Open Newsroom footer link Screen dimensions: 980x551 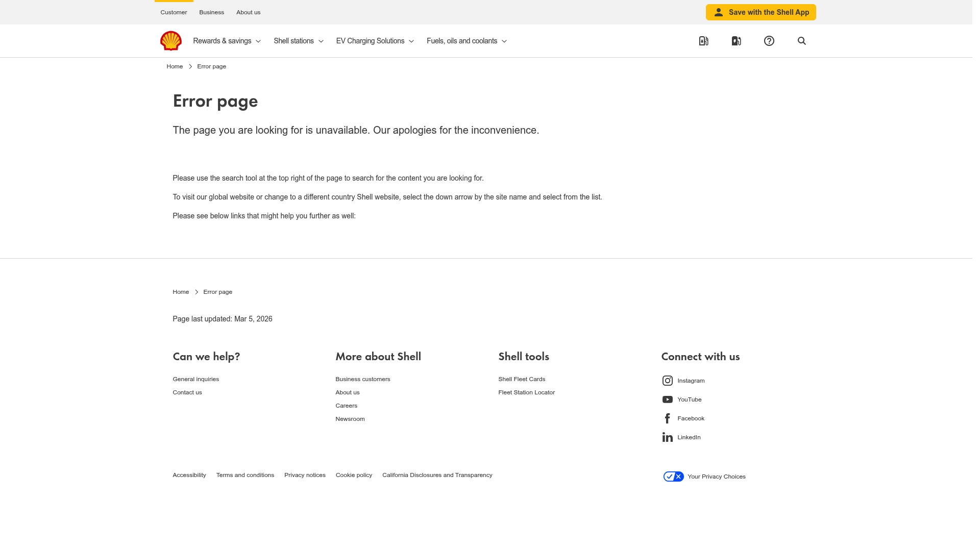pos(350,419)
